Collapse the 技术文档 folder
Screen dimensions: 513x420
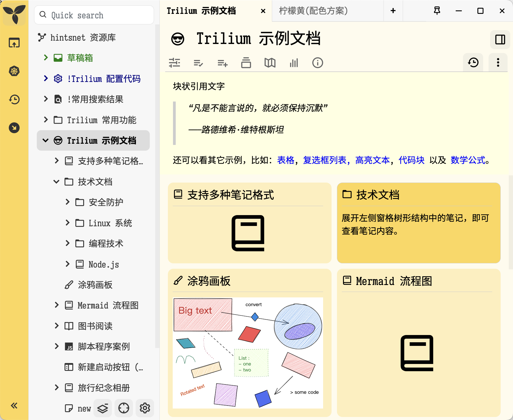point(56,182)
